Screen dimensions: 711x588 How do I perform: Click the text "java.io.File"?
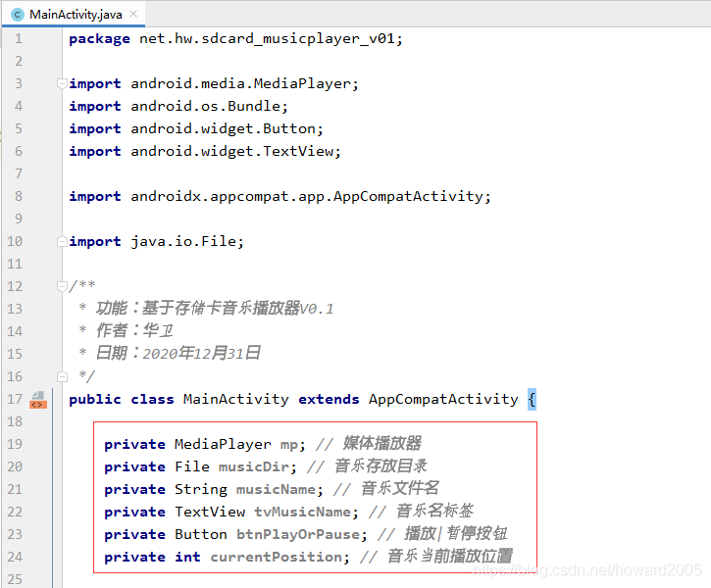(x=183, y=241)
